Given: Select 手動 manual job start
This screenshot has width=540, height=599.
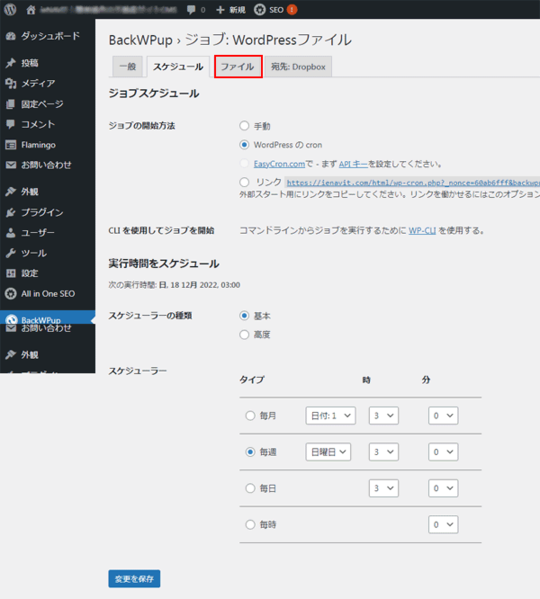Looking at the screenshot, I should [244, 126].
